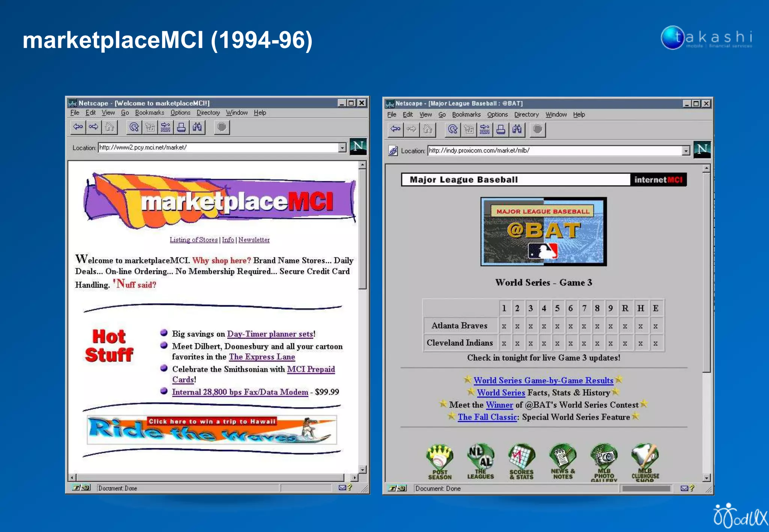Open The Express Lane link

click(x=262, y=357)
